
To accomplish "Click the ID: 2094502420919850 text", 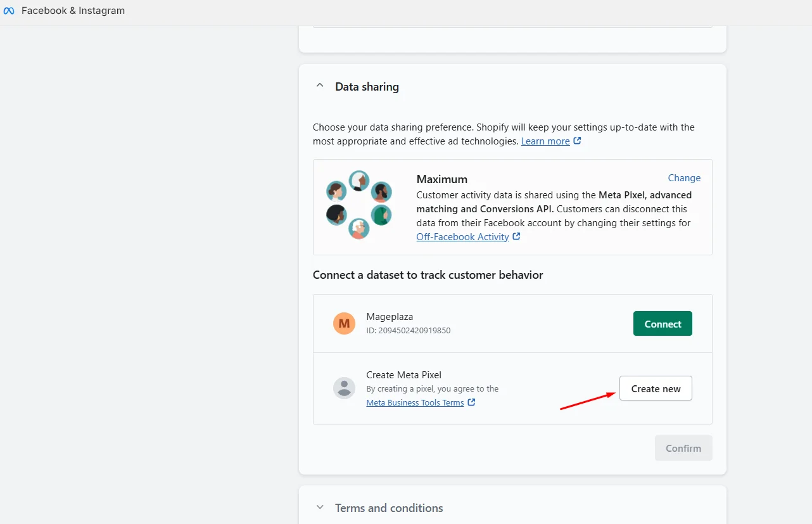I will point(409,331).
